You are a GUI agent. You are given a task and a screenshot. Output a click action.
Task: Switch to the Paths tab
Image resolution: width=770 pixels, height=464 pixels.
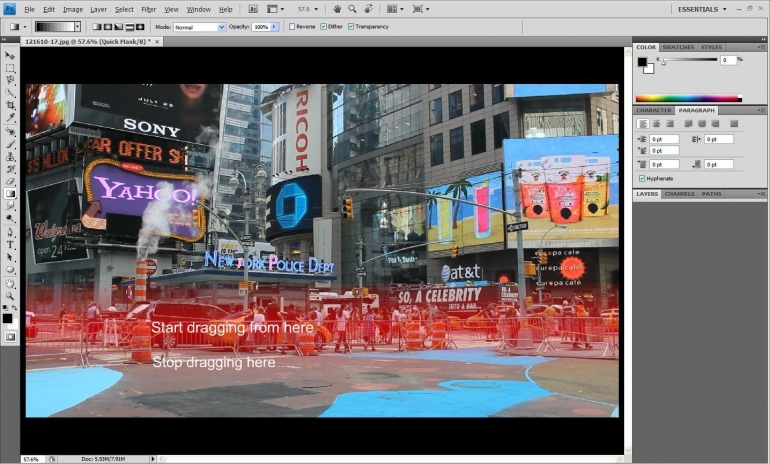click(711, 194)
